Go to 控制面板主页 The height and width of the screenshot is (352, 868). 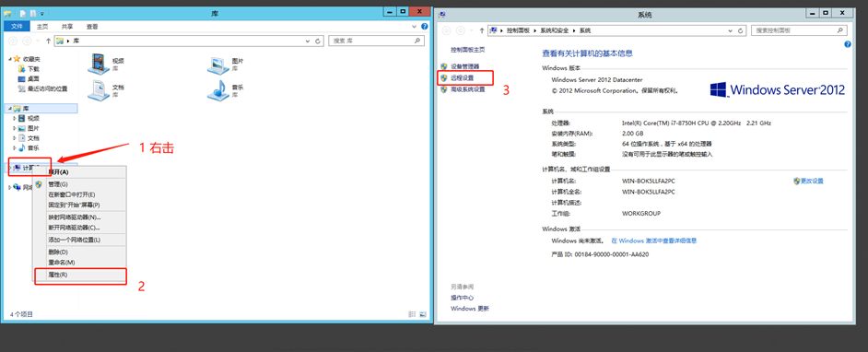[468, 49]
